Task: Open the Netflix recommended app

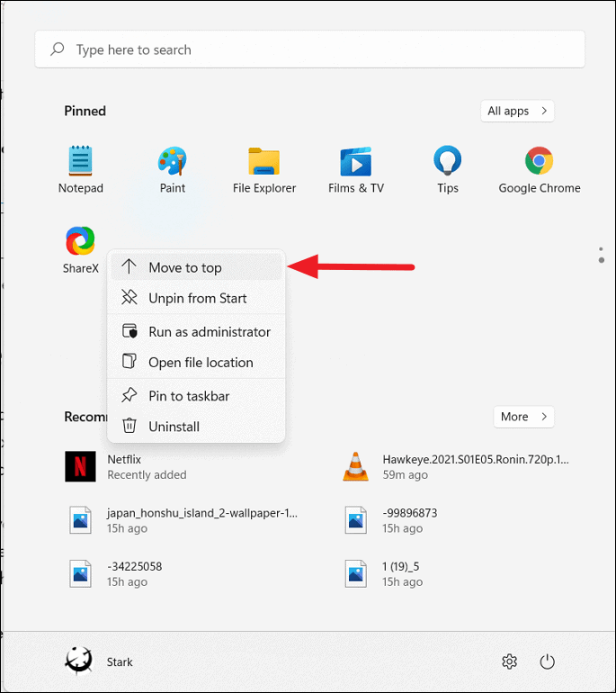Action: pyautogui.click(x=80, y=466)
